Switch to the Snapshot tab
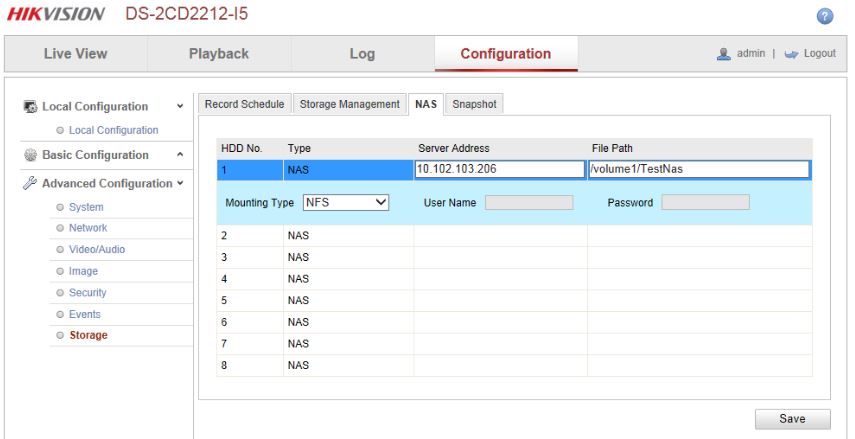Viewport: 855px width, 439px height. 473,104
